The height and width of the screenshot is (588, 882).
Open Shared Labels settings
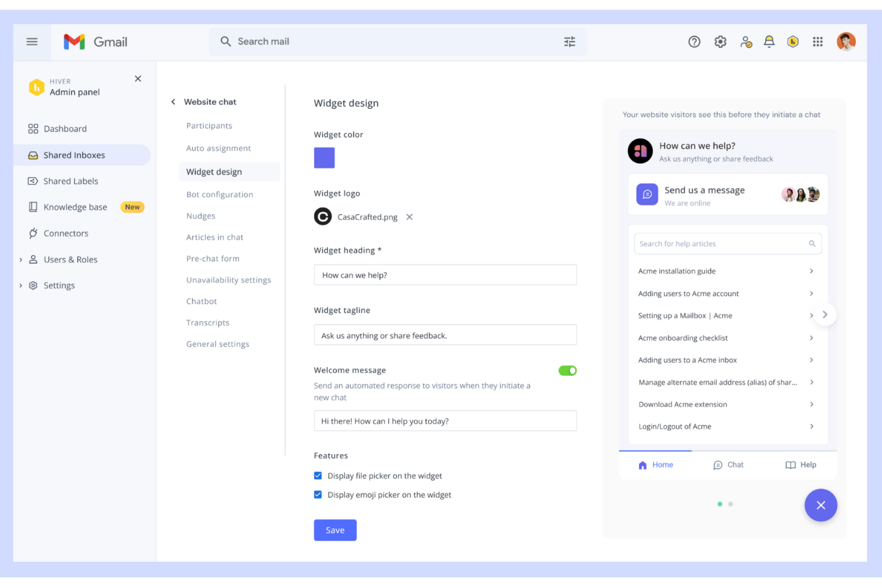point(70,181)
